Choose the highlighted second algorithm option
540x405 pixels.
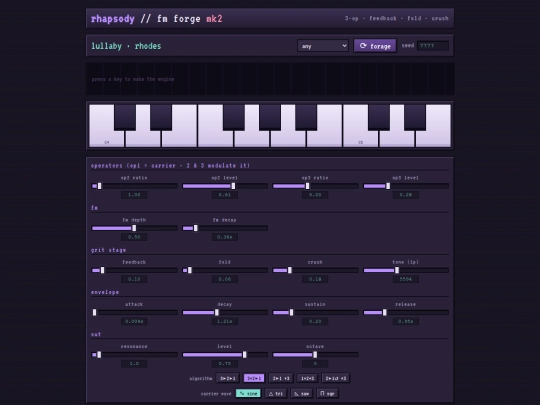click(254, 378)
